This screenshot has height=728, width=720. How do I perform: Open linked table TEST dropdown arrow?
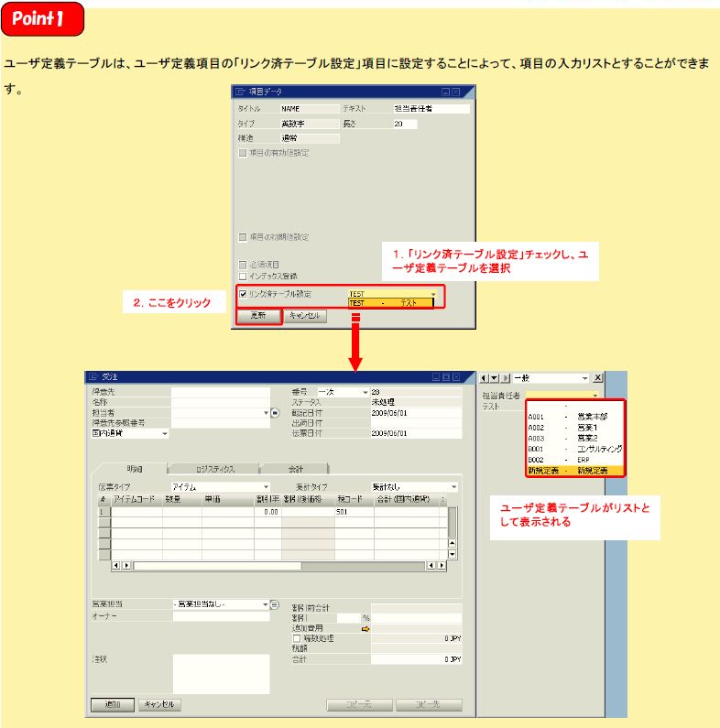point(433,294)
